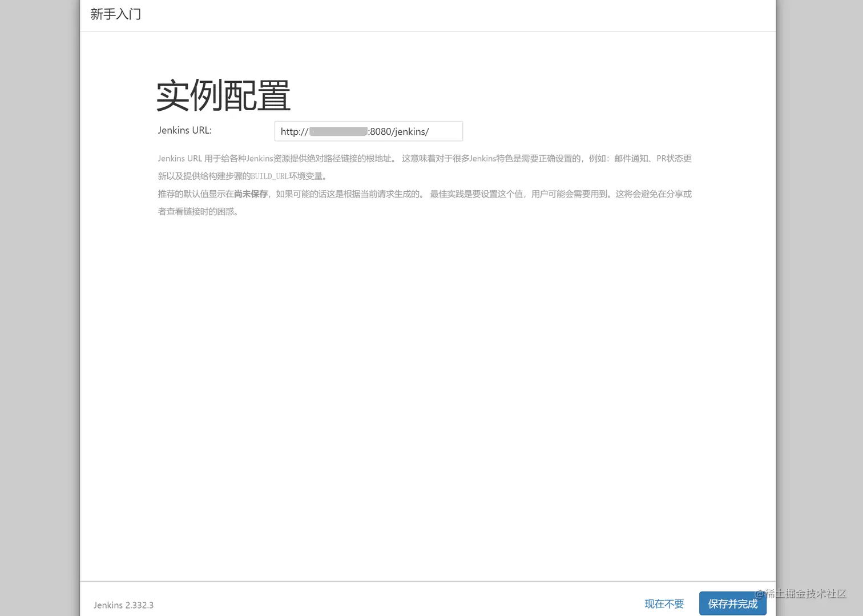Select the 新手入门 header title
The width and height of the screenshot is (863, 616).
[x=115, y=14]
